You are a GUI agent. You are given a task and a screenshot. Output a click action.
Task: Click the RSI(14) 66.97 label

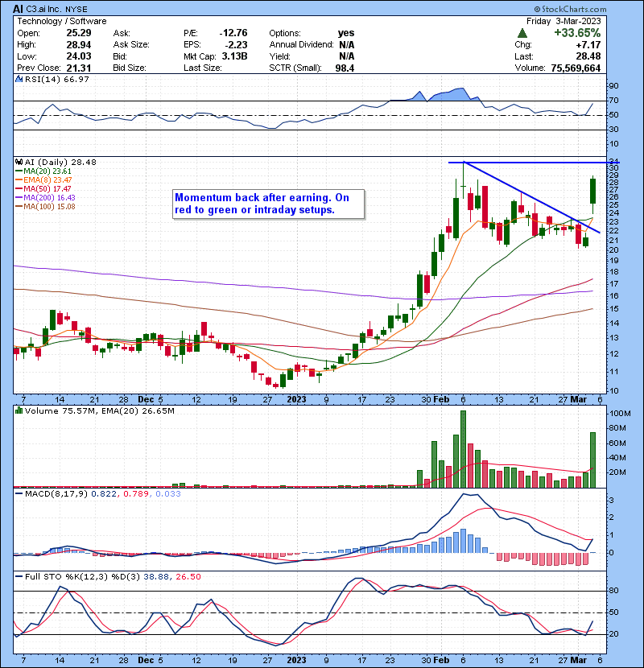point(56,79)
